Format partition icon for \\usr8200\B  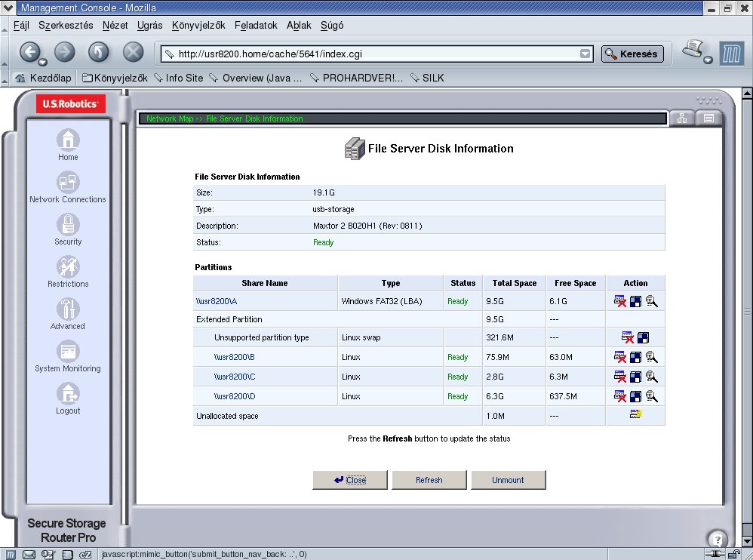tap(635, 357)
